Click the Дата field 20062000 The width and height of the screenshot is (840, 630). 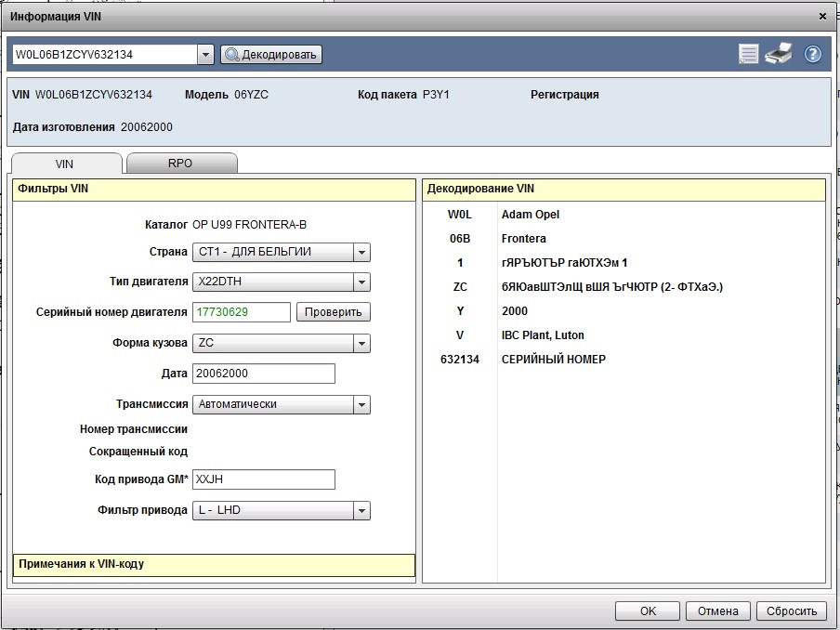click(264, 374)
